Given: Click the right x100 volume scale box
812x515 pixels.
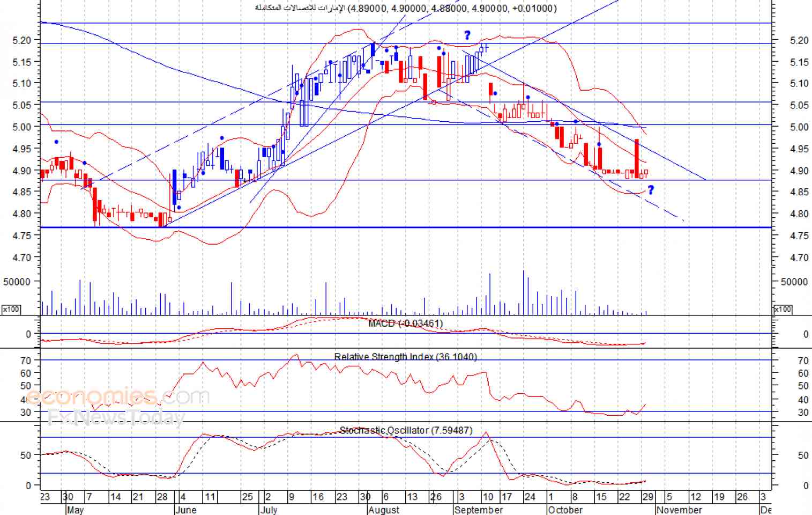Looking at the screenshot, I should (782, 310).
